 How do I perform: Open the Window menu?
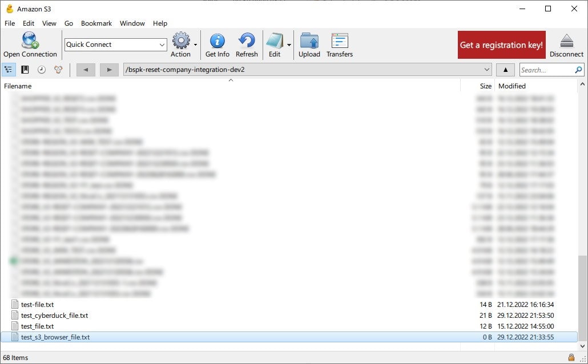pos(132,23)
